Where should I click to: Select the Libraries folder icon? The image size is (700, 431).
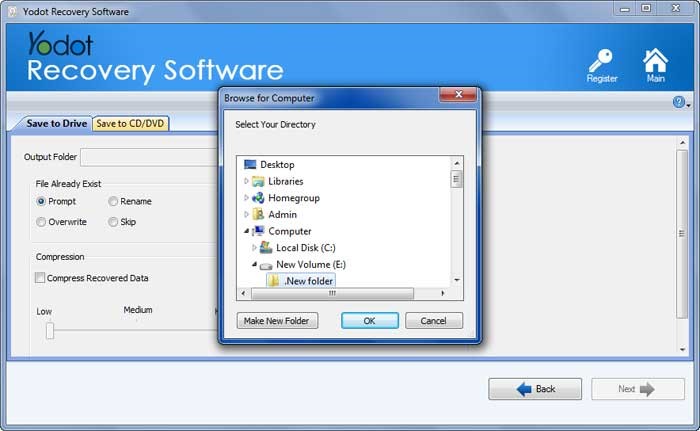click(x=258, y=181)
